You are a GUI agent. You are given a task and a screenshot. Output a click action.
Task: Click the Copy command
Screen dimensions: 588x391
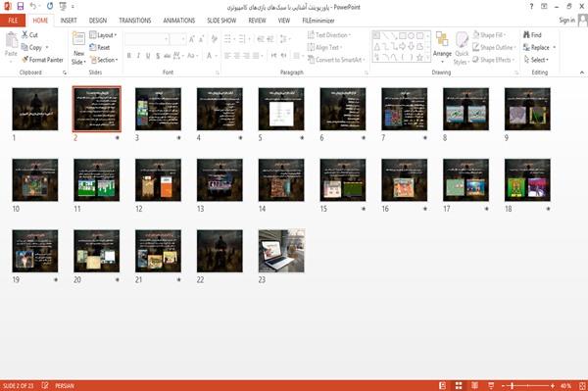[x=31, y=47]
